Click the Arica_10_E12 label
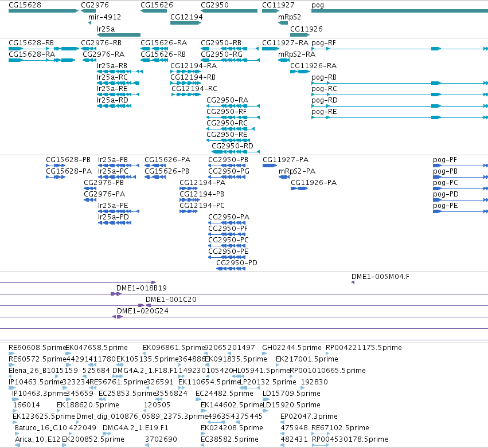488x448 pixels. tap(37, 439)
